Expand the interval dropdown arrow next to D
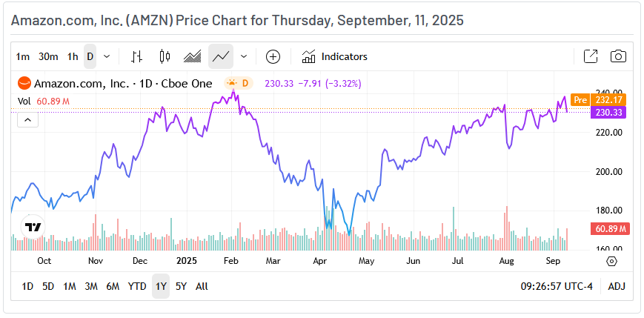Viewport: 644px width, 318px height. 107,56
